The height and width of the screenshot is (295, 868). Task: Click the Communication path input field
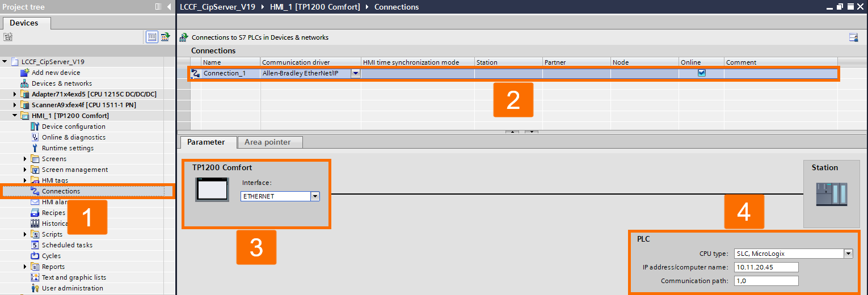click(x=766, y=281)
